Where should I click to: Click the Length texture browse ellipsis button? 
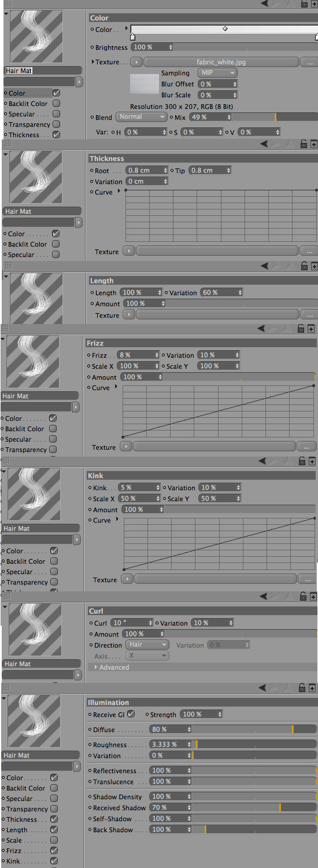pos(309,315)
